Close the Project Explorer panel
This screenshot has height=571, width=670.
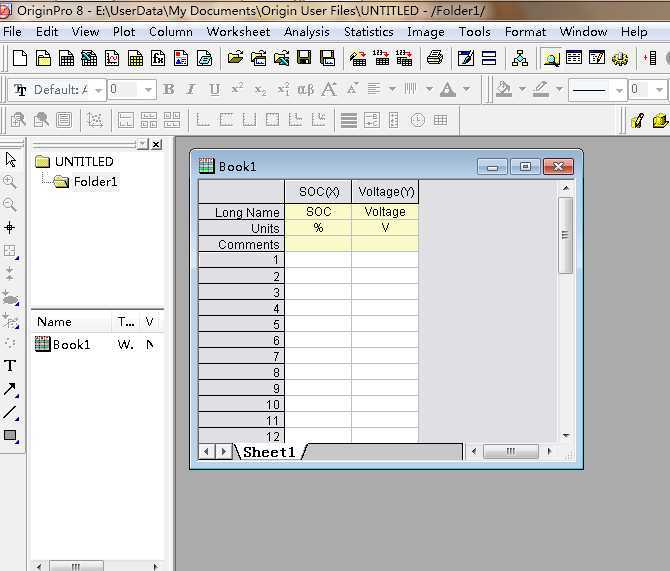157,144
